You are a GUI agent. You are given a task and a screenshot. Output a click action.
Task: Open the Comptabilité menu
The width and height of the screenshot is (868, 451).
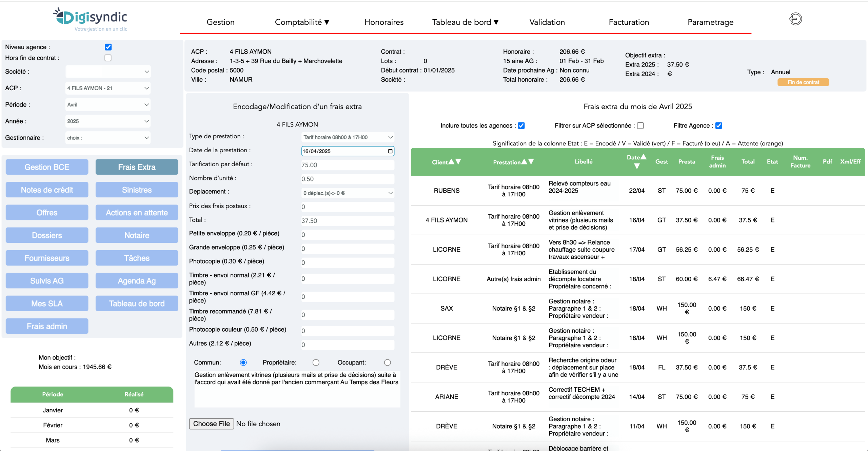(x=302, y=22)
